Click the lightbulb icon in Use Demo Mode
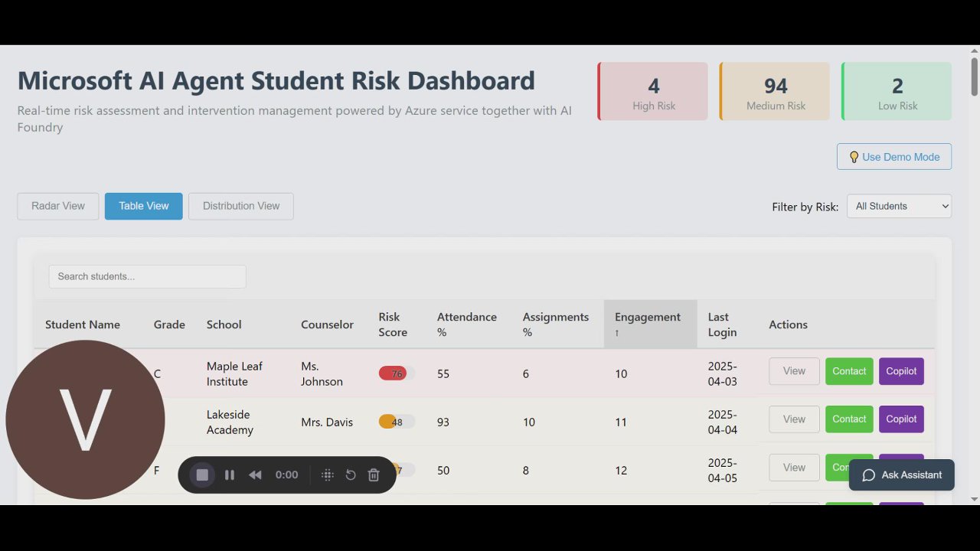Image resolution: width=980 pixels, height=551 pixels. pyautogui.click(x=854, y=157)
